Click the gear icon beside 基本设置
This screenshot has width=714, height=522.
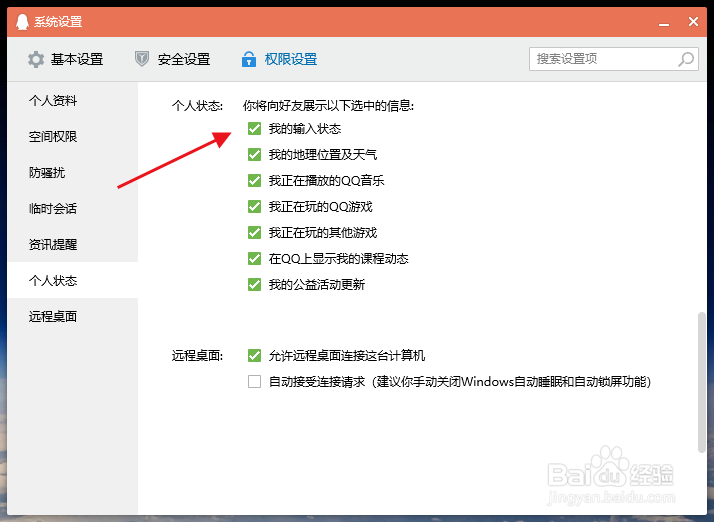tap(36, 59)
